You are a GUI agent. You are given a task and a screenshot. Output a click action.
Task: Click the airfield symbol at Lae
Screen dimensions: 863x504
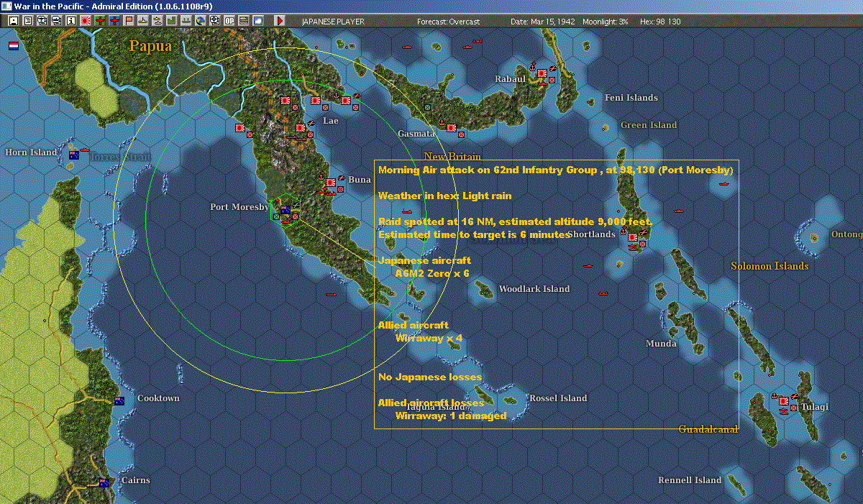point(311,123)
